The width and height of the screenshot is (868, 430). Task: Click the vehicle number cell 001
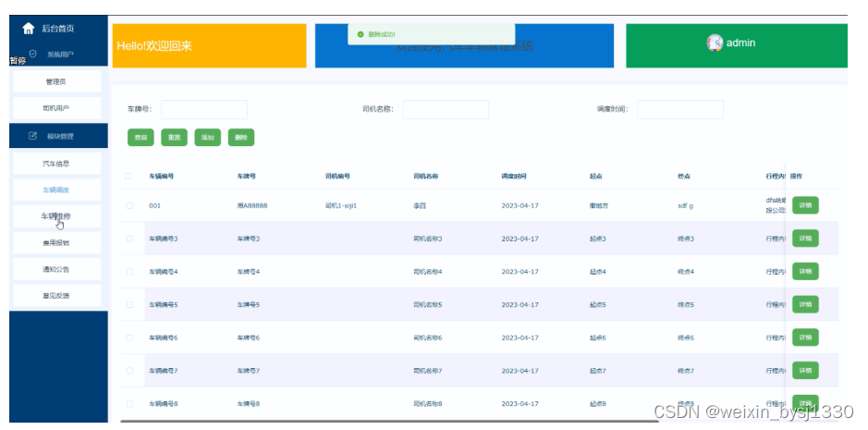(154, 205)
